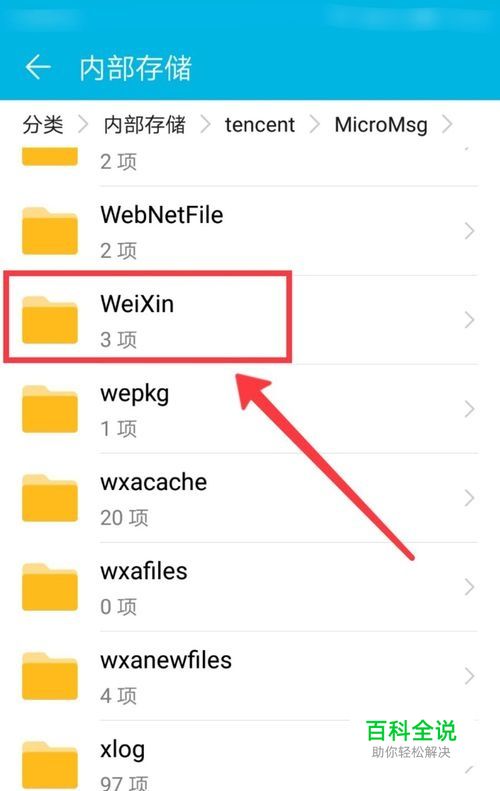The image size is (500, 791).
Task: Go to 内部存储 in the breadcrumb path
Action: click(145, 125)
